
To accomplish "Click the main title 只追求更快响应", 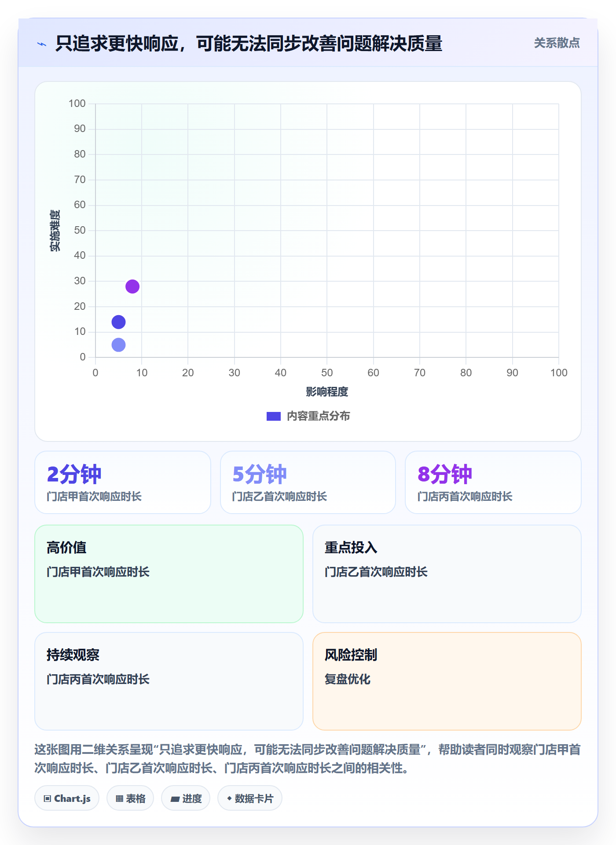I will pyautogui.click(x=249, y=44).
